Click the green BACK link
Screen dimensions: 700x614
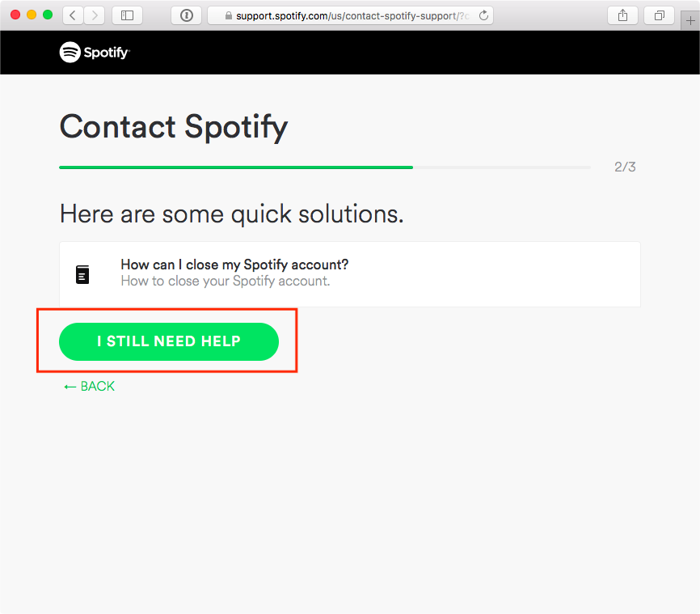pos(90,387)
